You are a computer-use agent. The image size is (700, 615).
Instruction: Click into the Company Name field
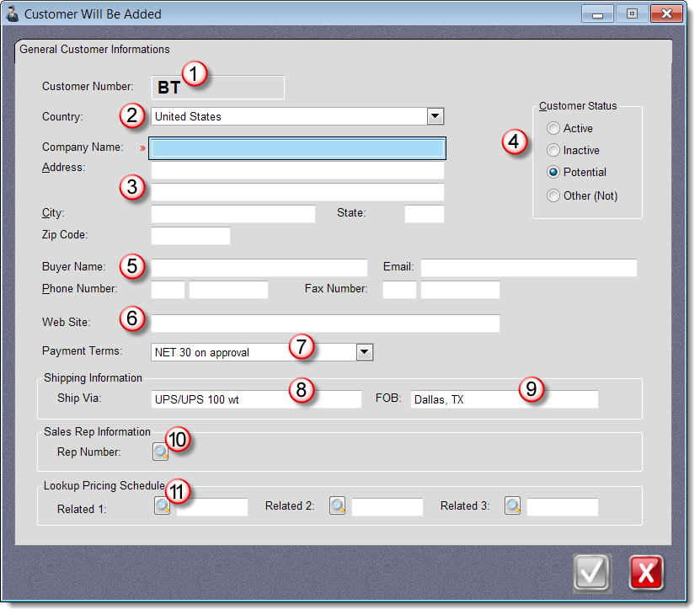tap(297, 148)
